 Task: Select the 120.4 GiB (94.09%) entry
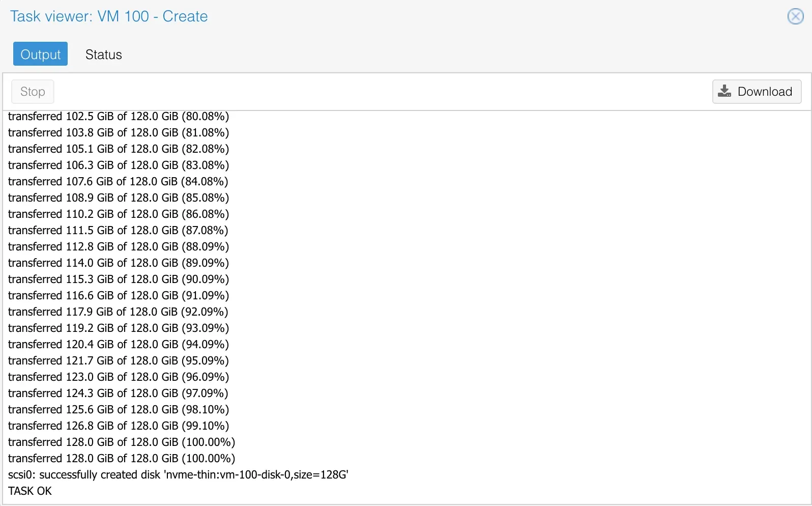[119, 344]
